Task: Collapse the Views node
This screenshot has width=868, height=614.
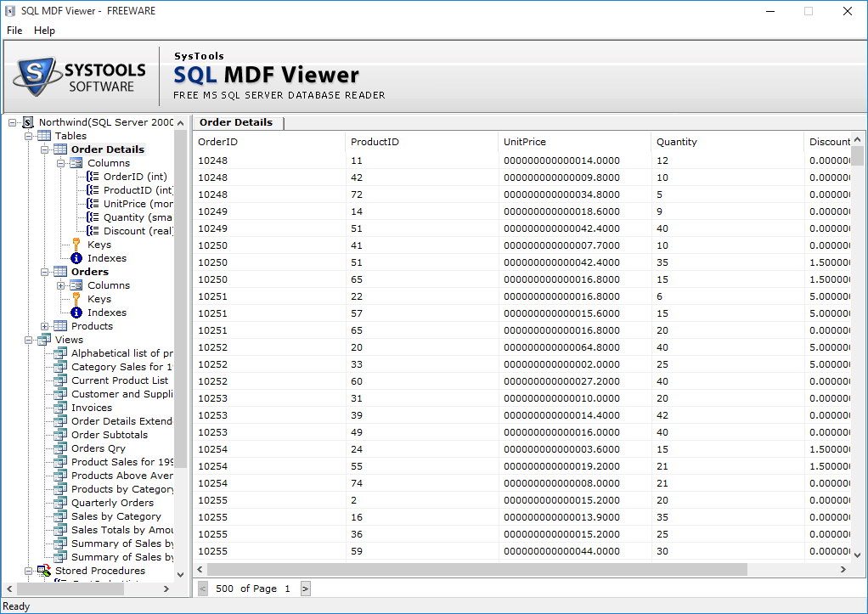Action: (x=28, y=340)
